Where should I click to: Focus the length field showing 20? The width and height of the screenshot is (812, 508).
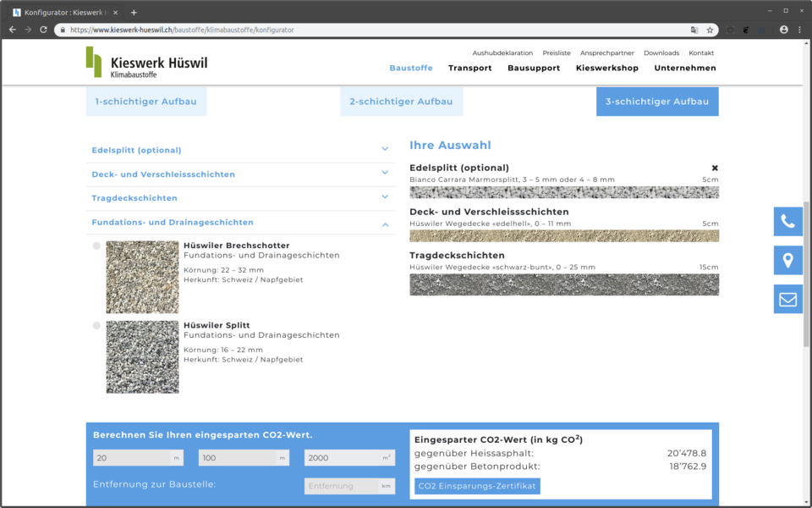point(138,458)
